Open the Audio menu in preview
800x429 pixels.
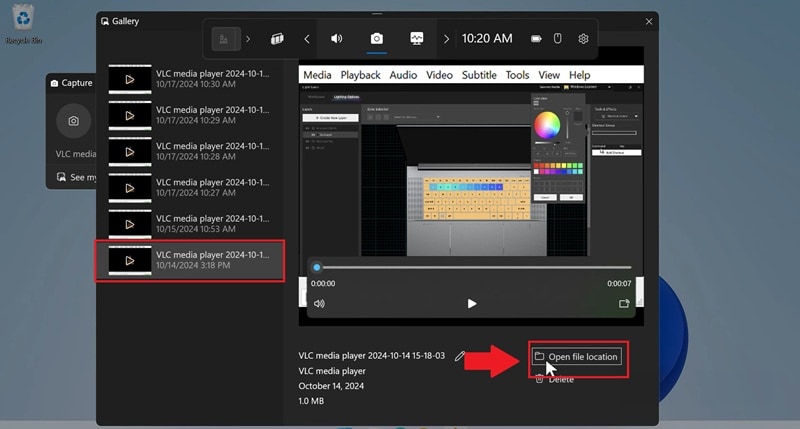point(403,75)
